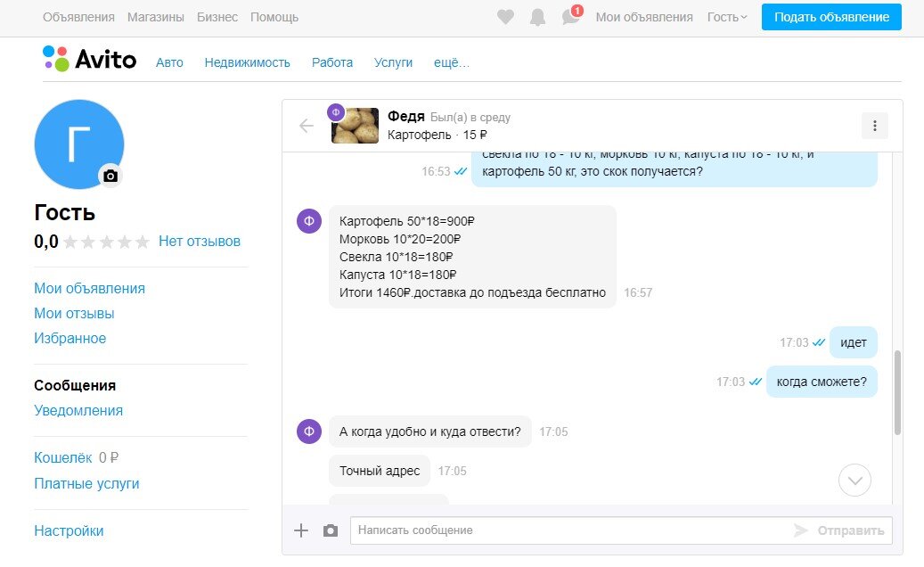Screen dimensions: 924x567
Task: Click the five-star rating row
Action: (106, 242)
